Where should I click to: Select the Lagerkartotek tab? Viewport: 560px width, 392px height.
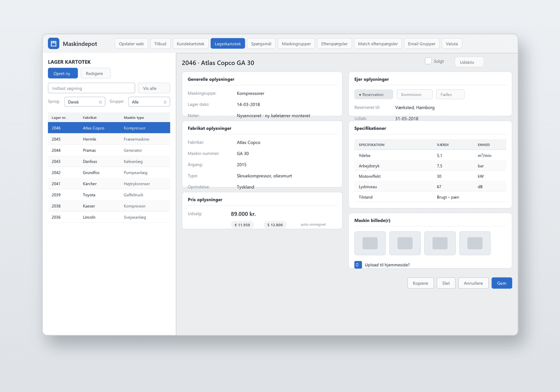point(228,44)
